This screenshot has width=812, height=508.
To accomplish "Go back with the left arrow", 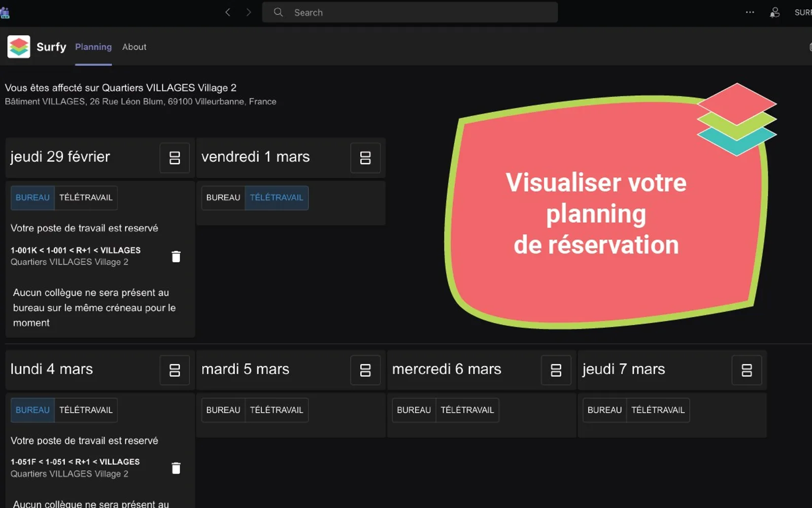I will coord(228,12).
